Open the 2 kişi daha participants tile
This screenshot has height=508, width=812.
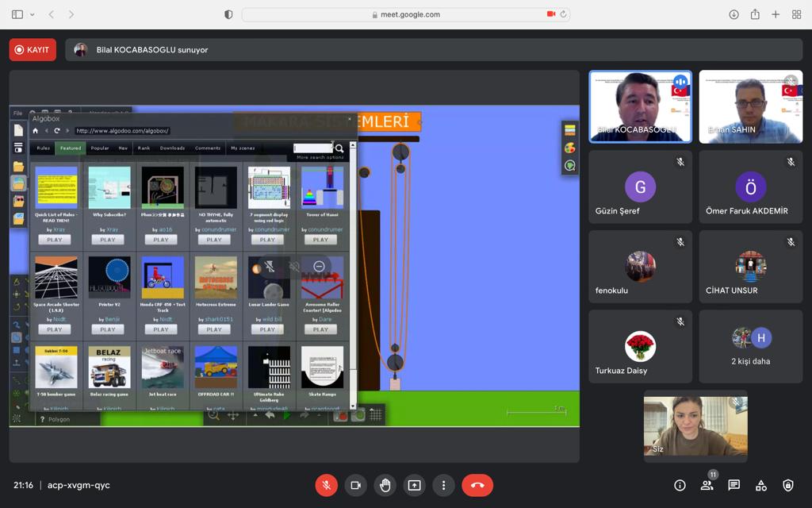coord(750,346)
